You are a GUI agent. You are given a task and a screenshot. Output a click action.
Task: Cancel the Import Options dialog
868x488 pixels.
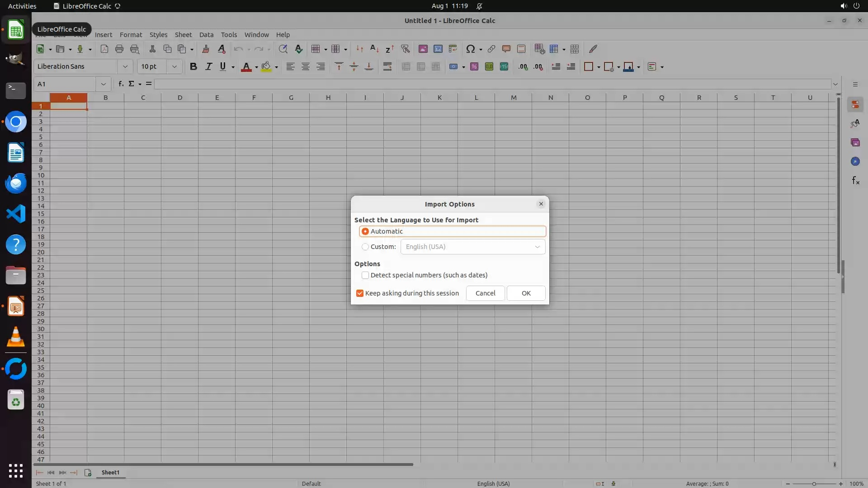(x=485, y=293)
